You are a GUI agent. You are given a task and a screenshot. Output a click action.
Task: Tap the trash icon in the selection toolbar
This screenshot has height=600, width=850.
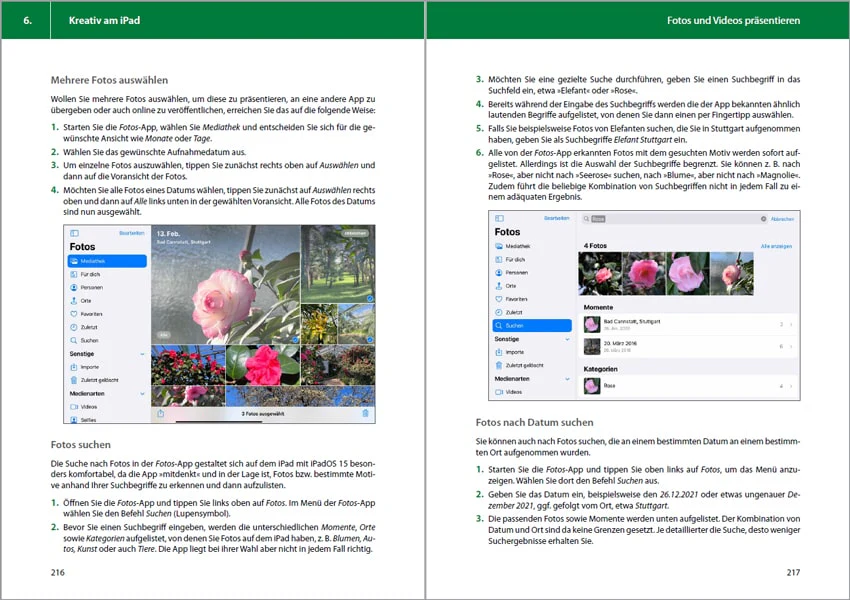pyautogui.click(x=365, y=414)
